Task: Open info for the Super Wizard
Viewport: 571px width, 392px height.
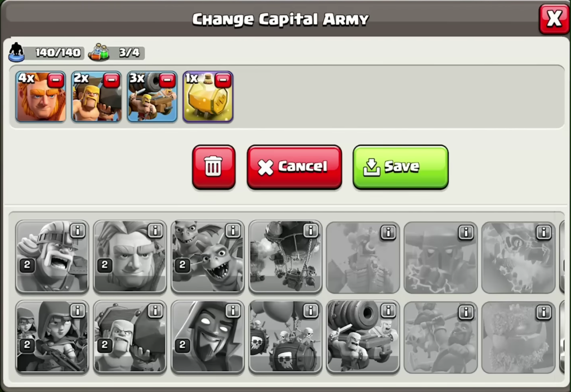Action: pyautogui.click(x=233, y=311)
